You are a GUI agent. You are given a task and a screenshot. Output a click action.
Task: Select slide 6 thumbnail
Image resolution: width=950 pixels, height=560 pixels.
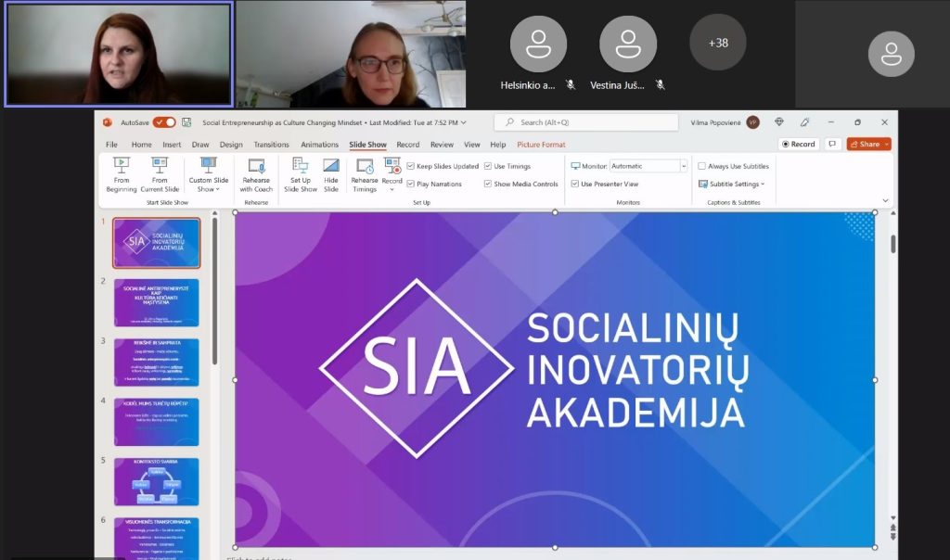point(156,538)
